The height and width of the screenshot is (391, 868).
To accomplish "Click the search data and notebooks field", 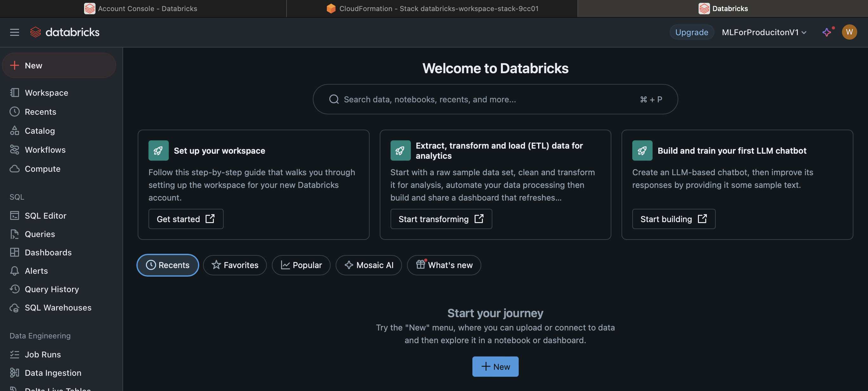I will pyautogui.click(x=495, y=99).
